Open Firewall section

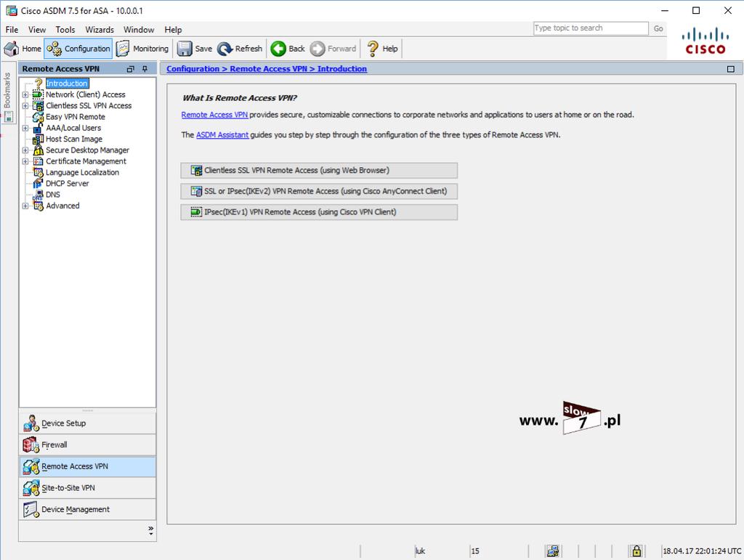[87, 445]
